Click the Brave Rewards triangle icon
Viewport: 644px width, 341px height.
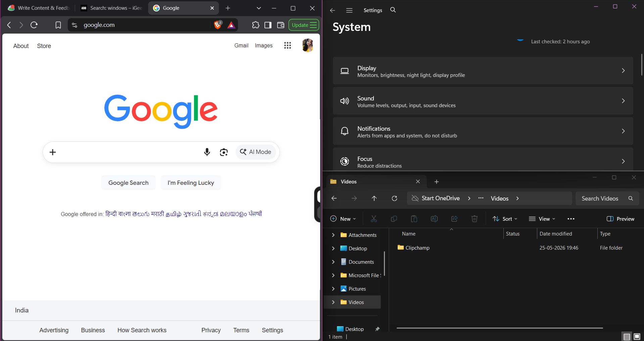[231, 25]
